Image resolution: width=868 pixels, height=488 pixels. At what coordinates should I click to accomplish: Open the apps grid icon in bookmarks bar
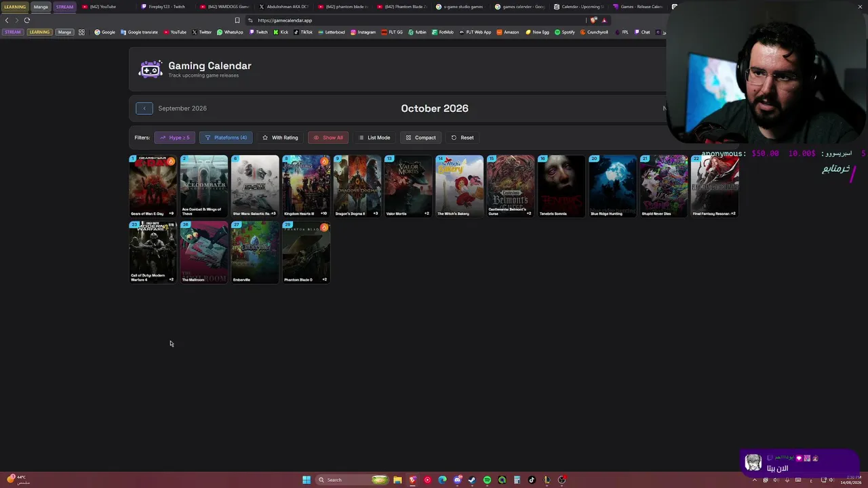click(x=81, y=32)
